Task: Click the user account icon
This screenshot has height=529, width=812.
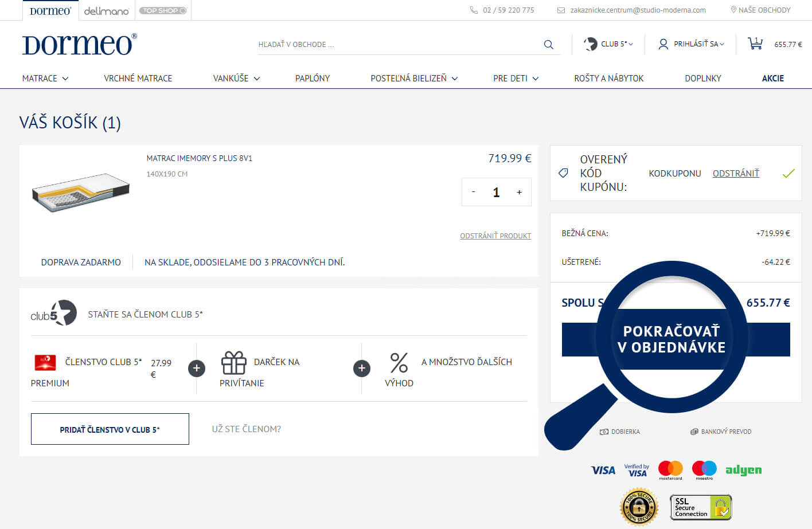Action: click(663, 44)
